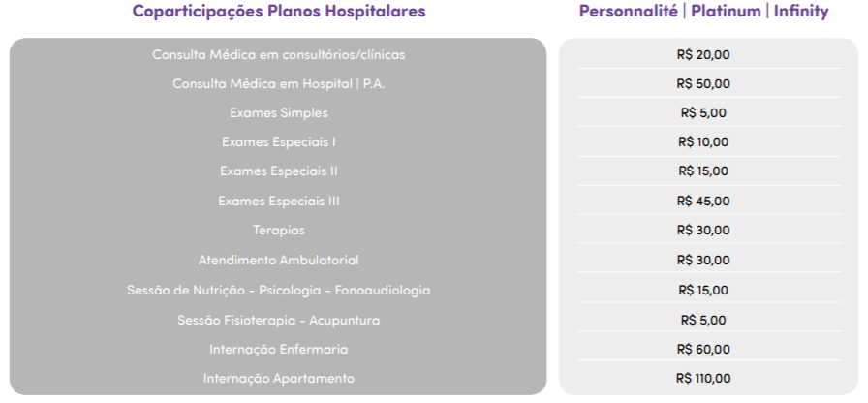Image resolution: width=868 pixels, height=403 pixels.
Task: Select the Consulta Médica em Hospital | P.A. label
Action: 278,83
